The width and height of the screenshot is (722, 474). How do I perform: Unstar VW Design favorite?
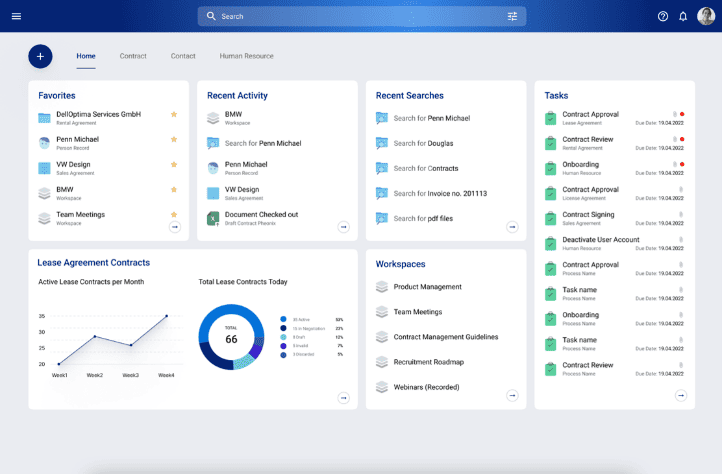pyautogui.click(x=174, y=164)
